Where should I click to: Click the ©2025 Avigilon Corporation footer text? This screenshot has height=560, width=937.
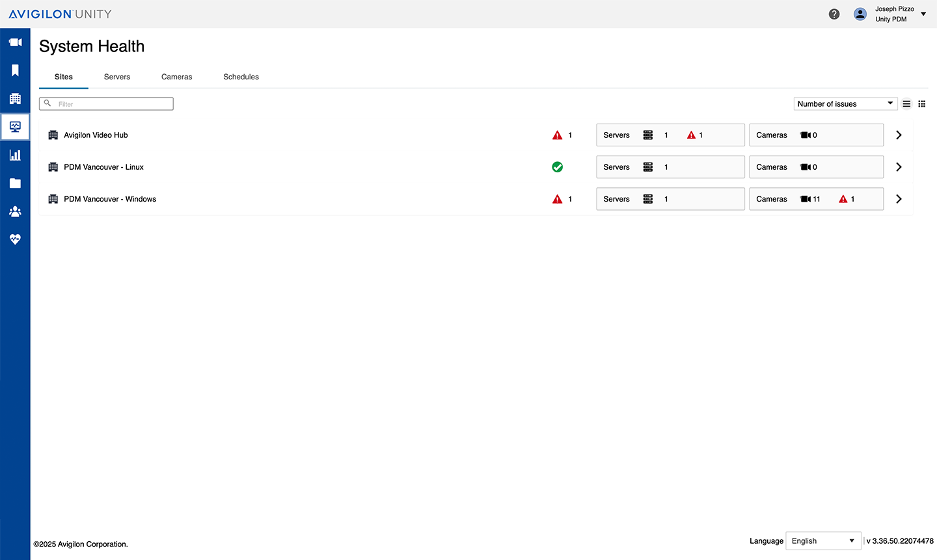pyautogui.click(x=81, y=544)
